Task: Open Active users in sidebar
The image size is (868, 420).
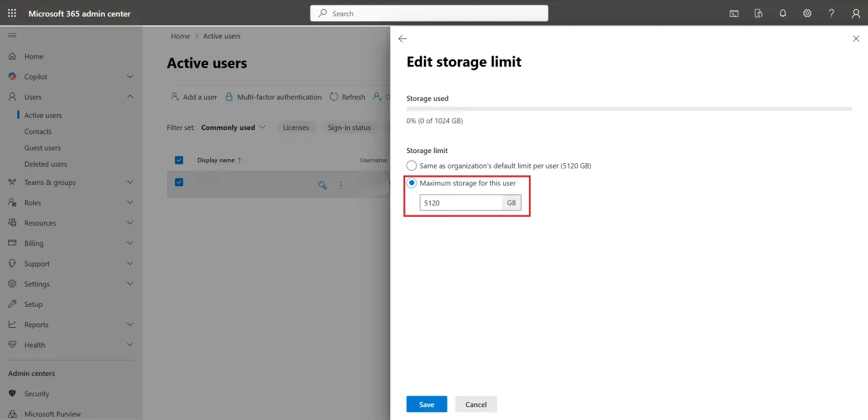Action: coord(43,115)
